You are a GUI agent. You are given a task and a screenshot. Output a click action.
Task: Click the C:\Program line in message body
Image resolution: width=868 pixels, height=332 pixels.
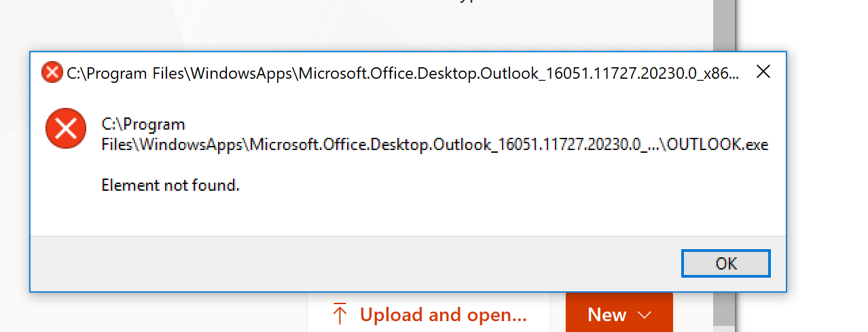tap(143, 125)
